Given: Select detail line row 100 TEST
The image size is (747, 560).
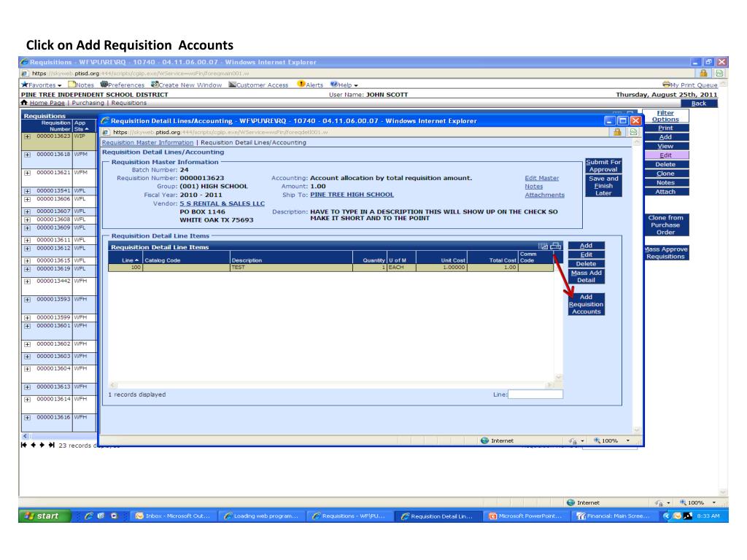Looking at the screenshot, I should (330, 268).
